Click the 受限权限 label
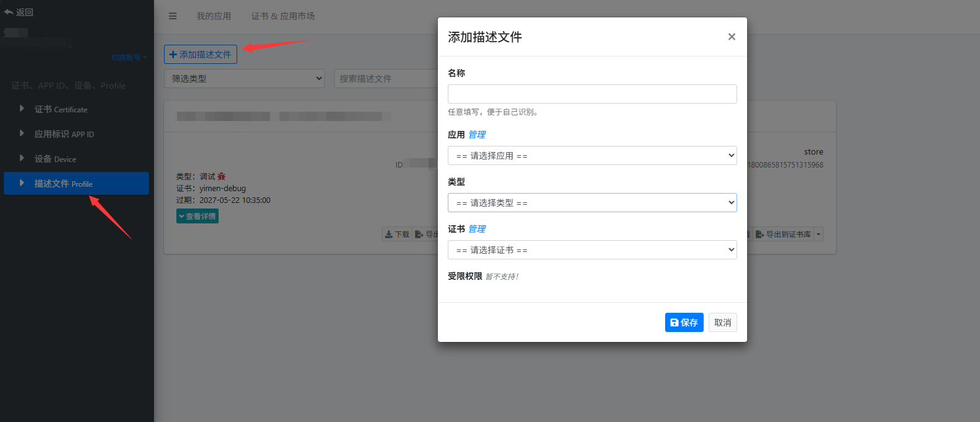 click(465, 276)
